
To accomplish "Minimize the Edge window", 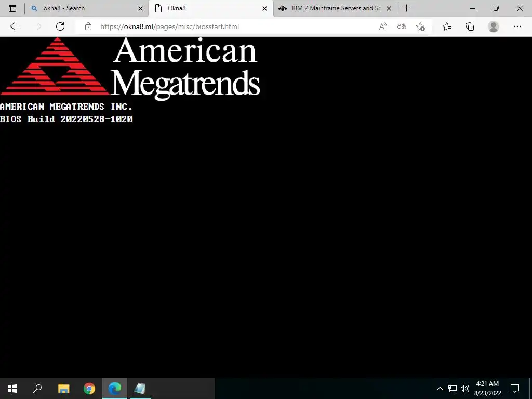I will (x=472, y=8).
